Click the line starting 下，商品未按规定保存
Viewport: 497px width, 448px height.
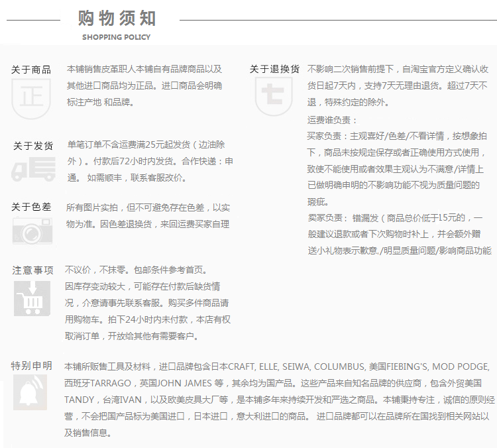point(396,152)
